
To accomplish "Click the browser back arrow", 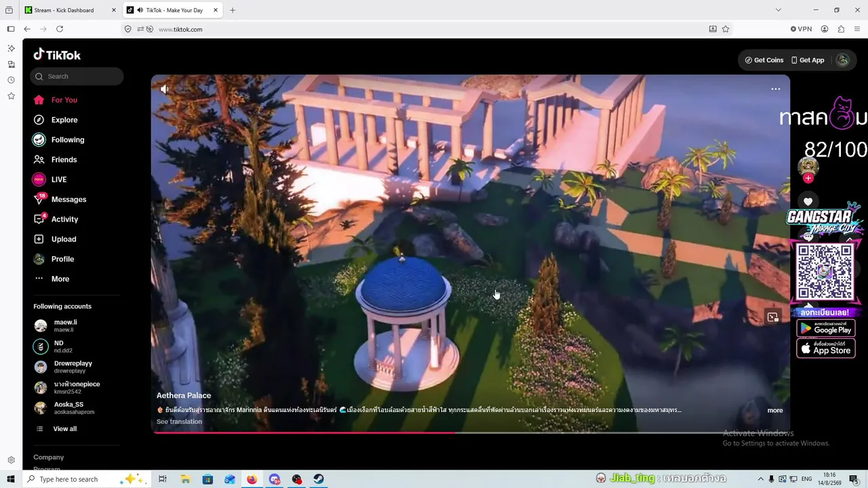I will click(27, 29).
